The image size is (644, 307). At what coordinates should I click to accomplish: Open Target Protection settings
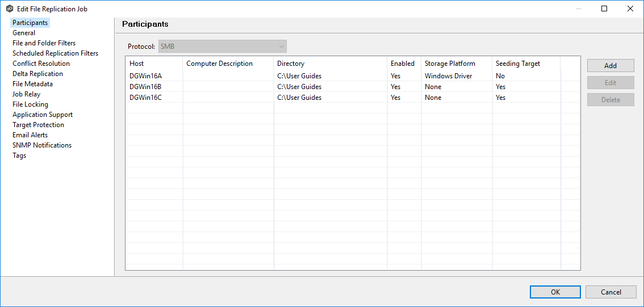(38, 125)
